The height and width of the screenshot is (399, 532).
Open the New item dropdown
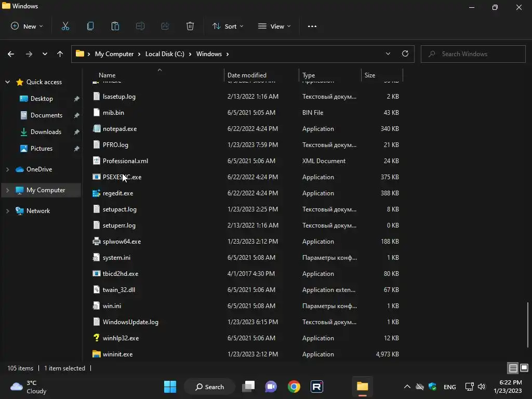point(27,26)
